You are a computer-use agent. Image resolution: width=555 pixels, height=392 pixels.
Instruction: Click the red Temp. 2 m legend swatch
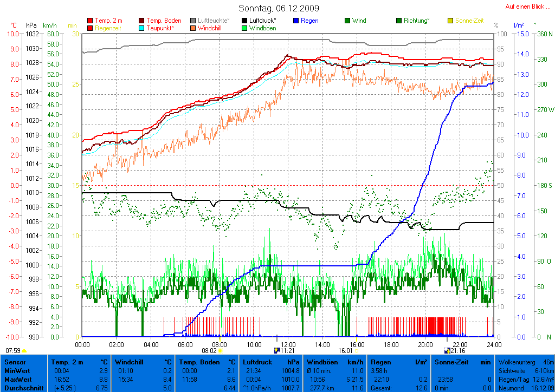coord(90,21)
